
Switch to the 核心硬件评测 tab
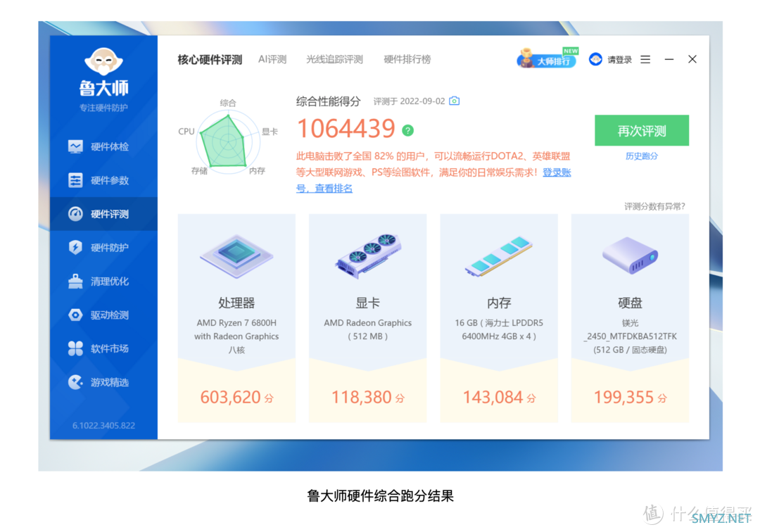coord(210,60)
